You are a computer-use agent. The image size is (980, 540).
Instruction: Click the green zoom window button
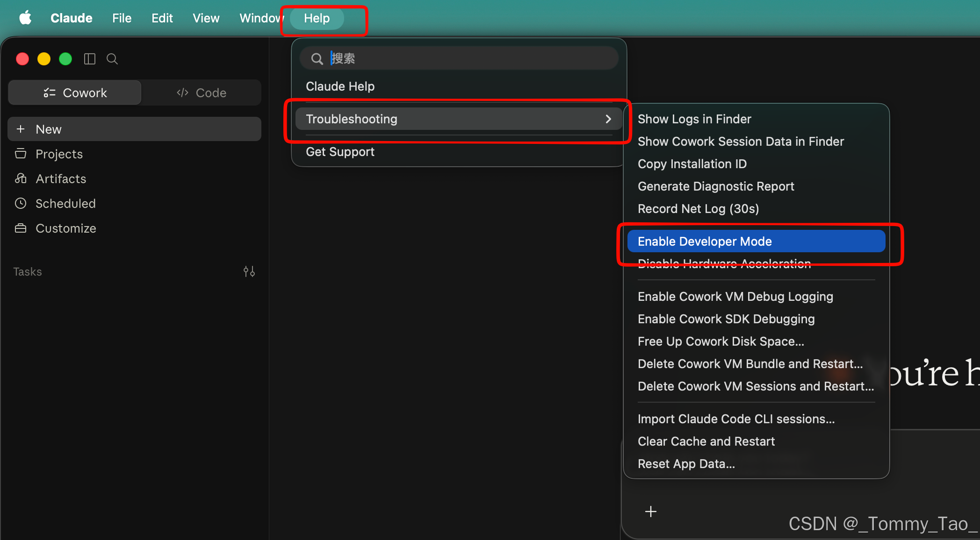(65, 59)
